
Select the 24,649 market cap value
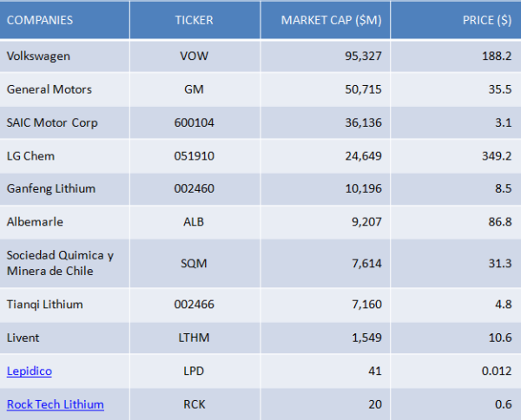click(x=363, y=156)
